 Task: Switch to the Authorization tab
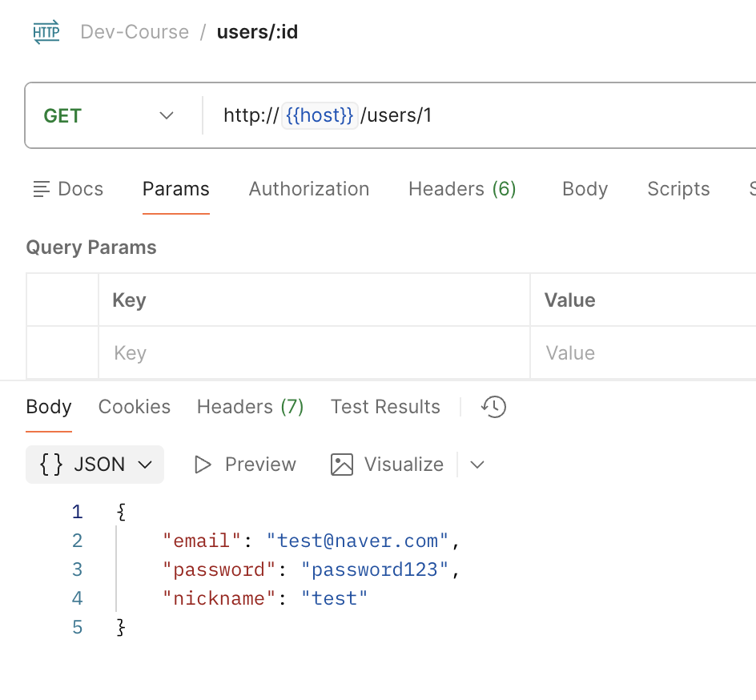coord(309,189)
